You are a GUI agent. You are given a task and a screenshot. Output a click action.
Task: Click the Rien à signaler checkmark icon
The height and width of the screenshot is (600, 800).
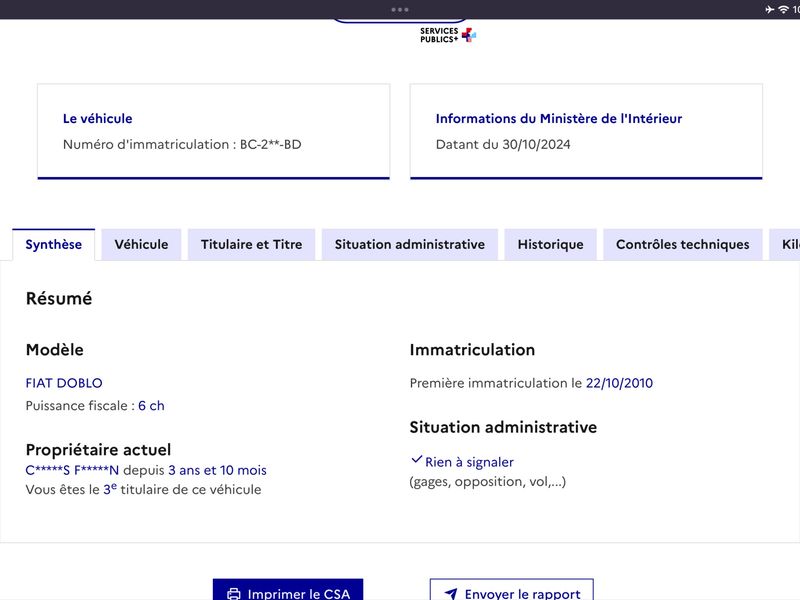(x=416, y=459)
